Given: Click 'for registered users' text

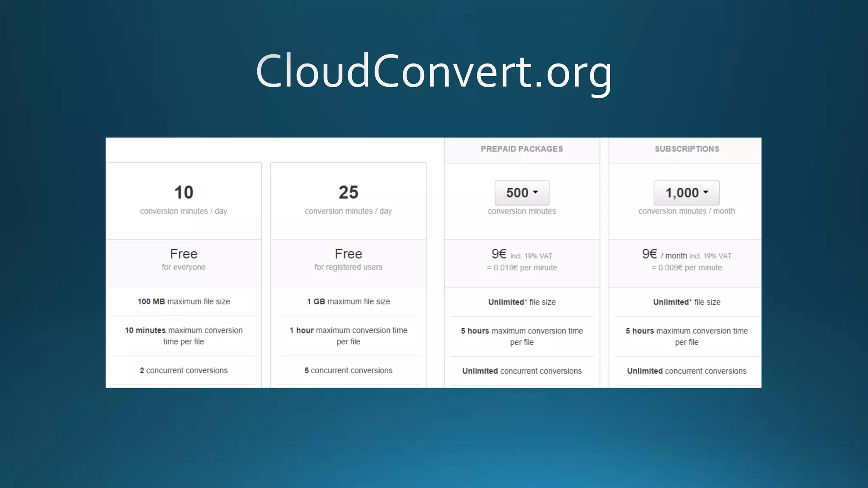Looking at the screenshot, I should pyautogui.click(x=348, y=267).
